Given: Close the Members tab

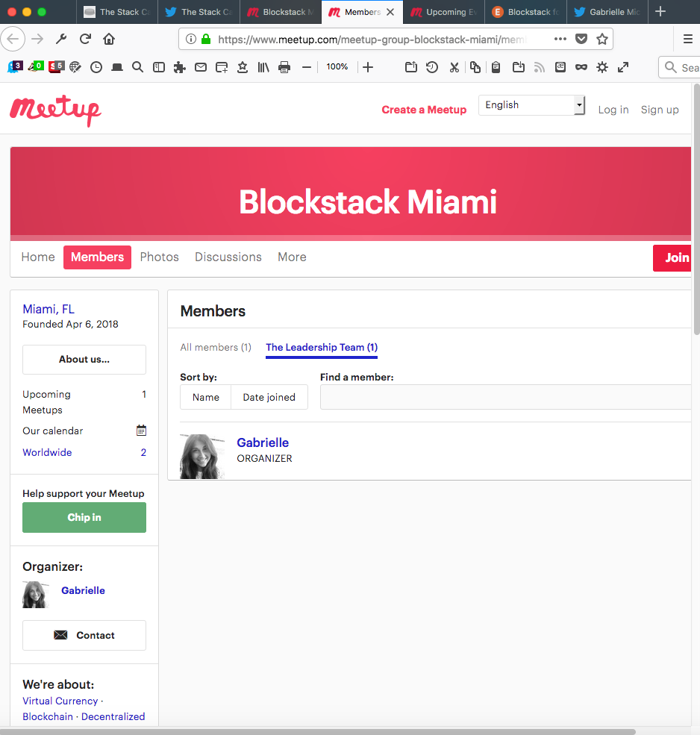Looking at the screenshot, I should (x=390, y=12).
